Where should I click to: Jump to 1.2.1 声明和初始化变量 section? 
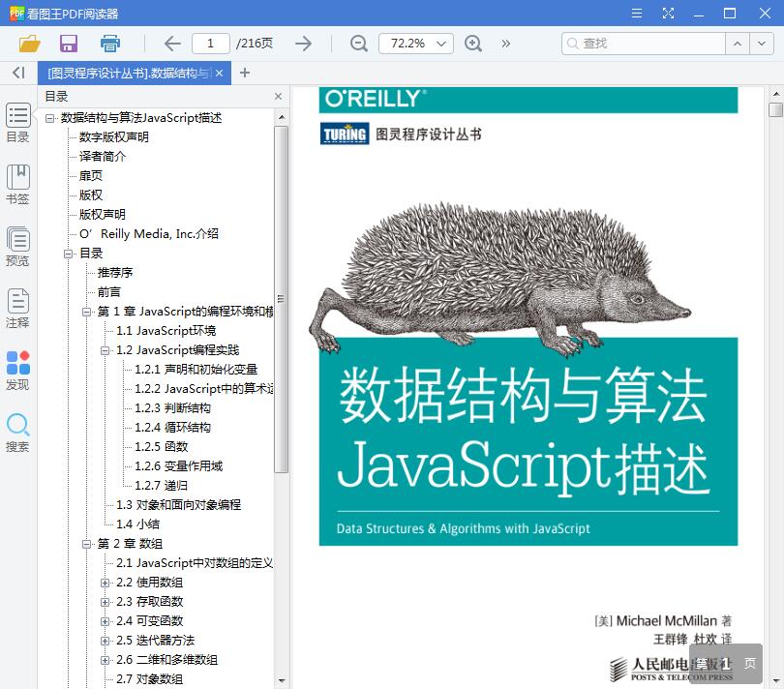click(196, 370)
